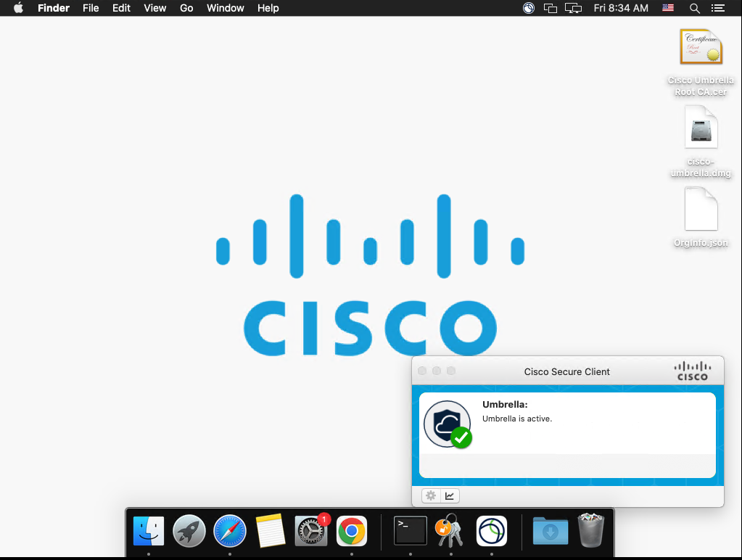Open Keychain Access in the dock
Screen dimensions: 742x560
[x=450, y=531]
